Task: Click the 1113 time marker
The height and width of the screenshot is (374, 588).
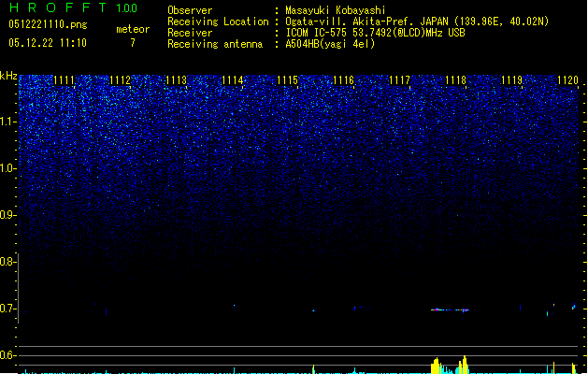Action: coord(176,80)
